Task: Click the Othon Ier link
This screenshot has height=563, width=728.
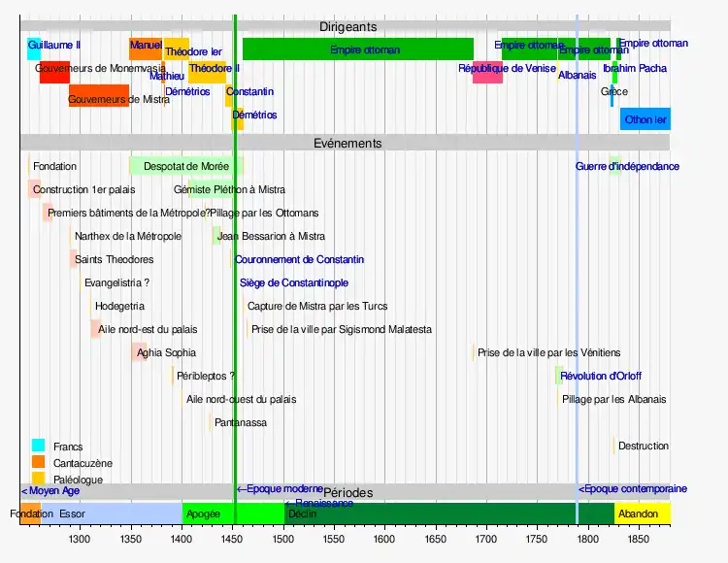Action: pos(645,119)
